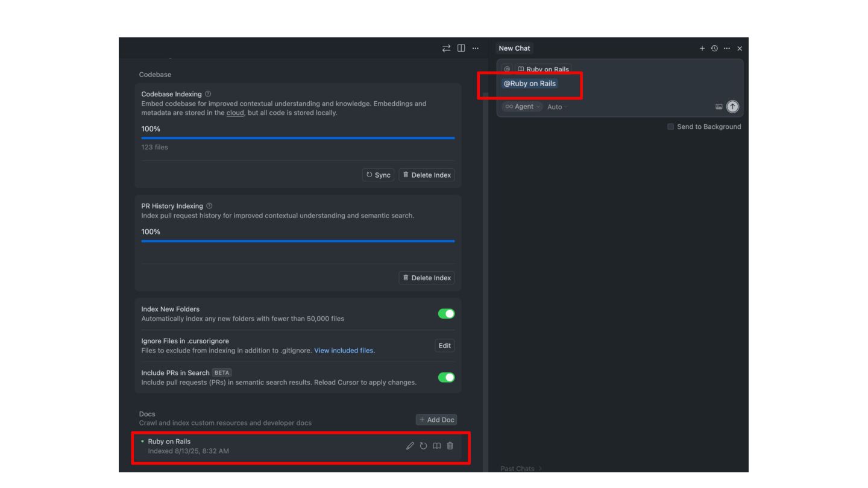Click the Codebase Indexing progress bar

click(x=298, y=138)
